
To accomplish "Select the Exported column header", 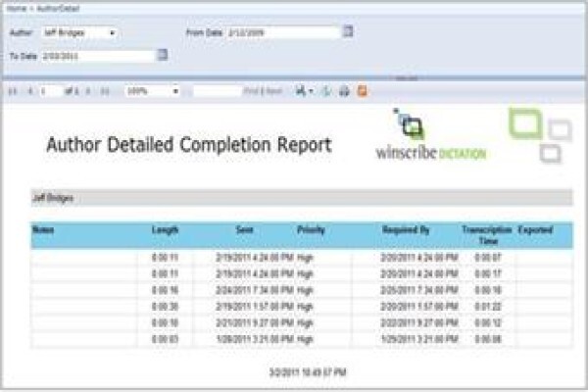I will tap(535, 230).
